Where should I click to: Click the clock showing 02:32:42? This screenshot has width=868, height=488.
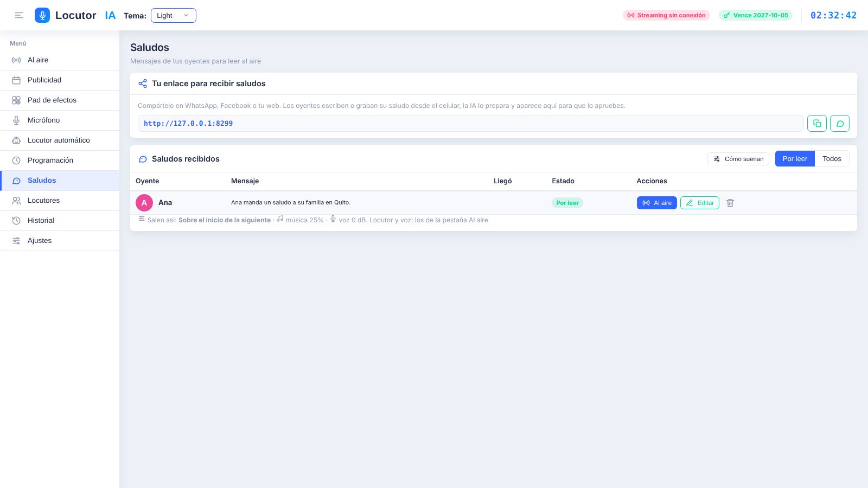(833, 15)
